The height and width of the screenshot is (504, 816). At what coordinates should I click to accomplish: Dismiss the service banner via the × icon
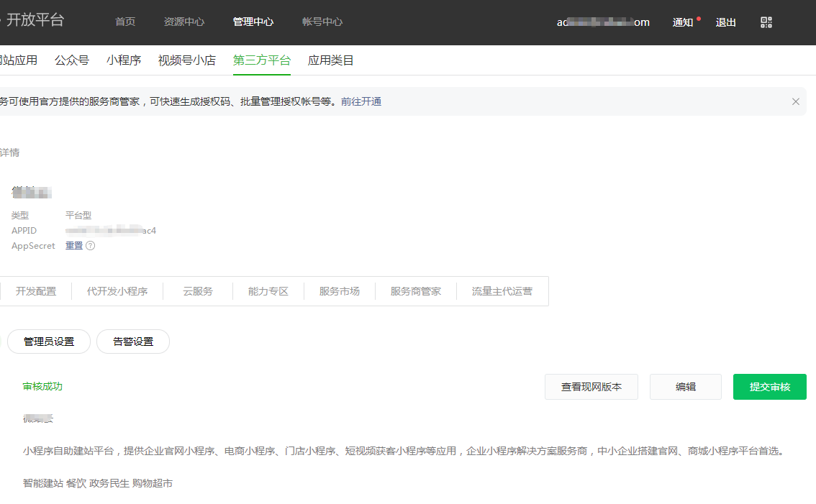click(x=796, y=101)
